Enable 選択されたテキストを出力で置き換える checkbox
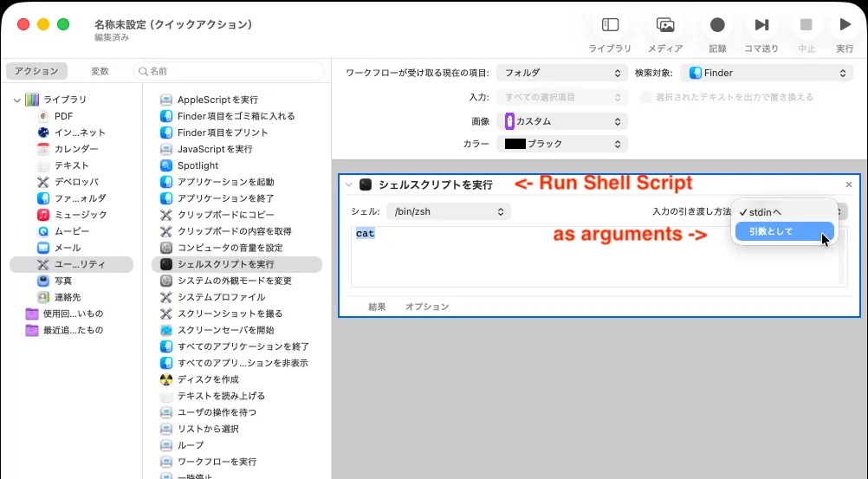 (646, 98)
